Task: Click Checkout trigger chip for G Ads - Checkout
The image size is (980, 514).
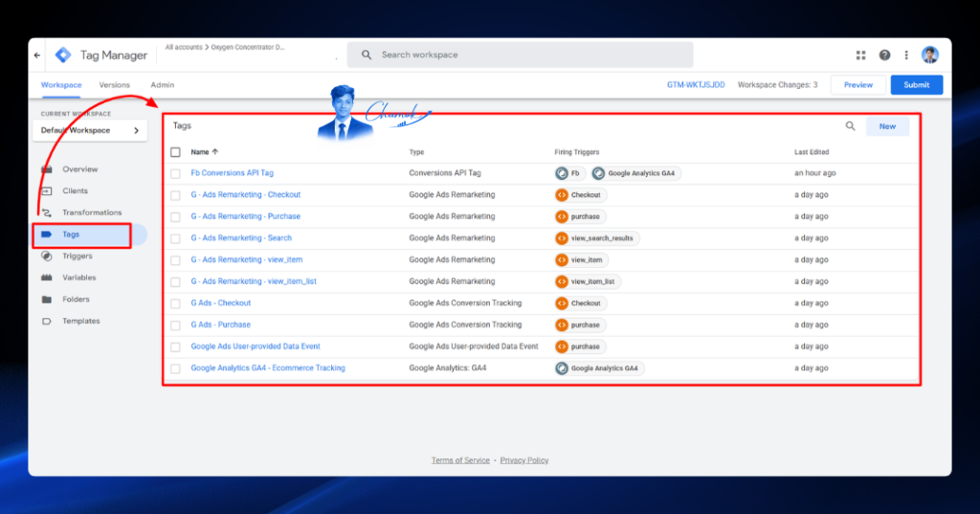Action: click(x=580, y=303)
